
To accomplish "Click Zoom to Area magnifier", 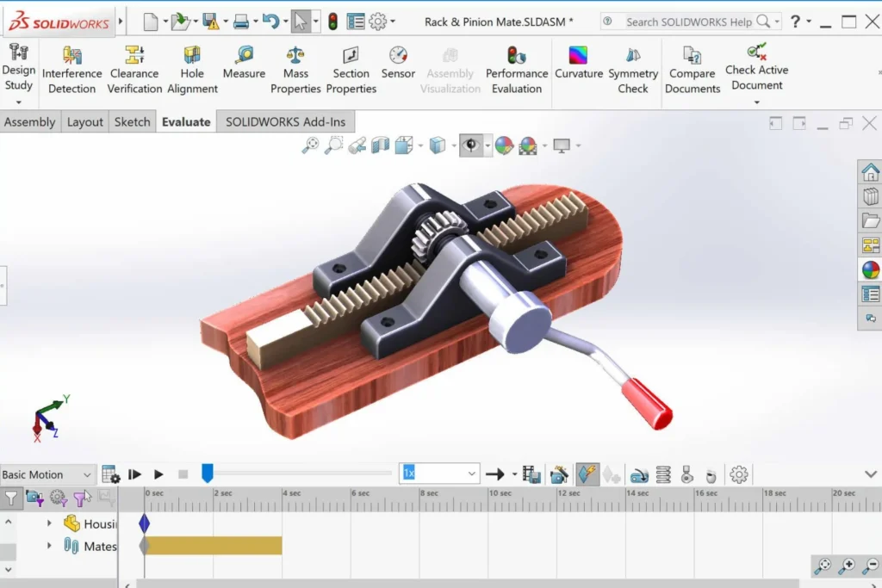I will (x=333, y=145).
